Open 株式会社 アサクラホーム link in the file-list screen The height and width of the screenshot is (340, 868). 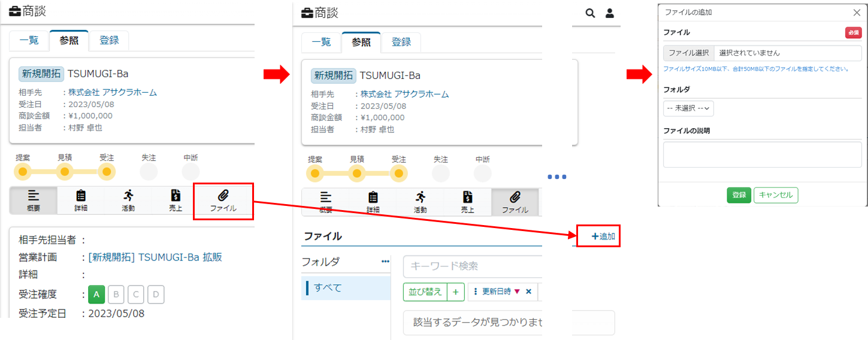coord(404,95)
